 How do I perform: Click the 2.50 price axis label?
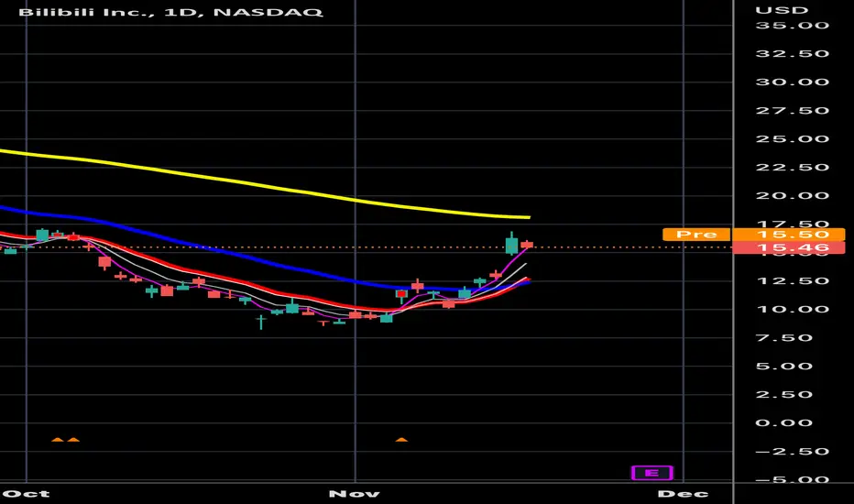tap(784, 394)
